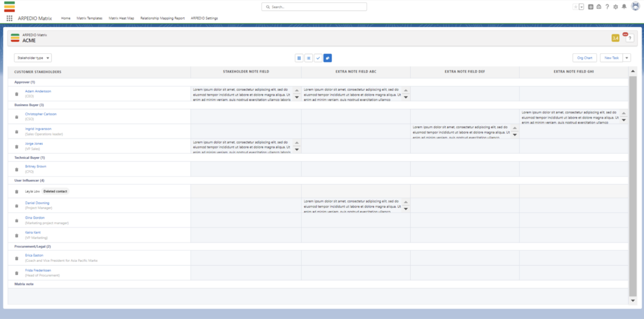
Task: Open Daniel Downing contact link
Action: [37, 203]
